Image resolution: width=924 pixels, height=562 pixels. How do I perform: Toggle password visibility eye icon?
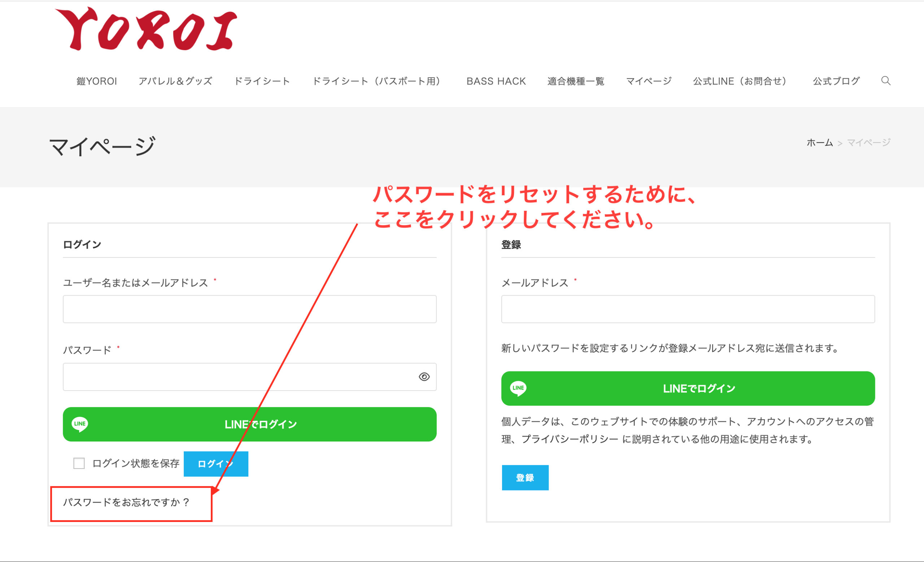pos(424,377)
